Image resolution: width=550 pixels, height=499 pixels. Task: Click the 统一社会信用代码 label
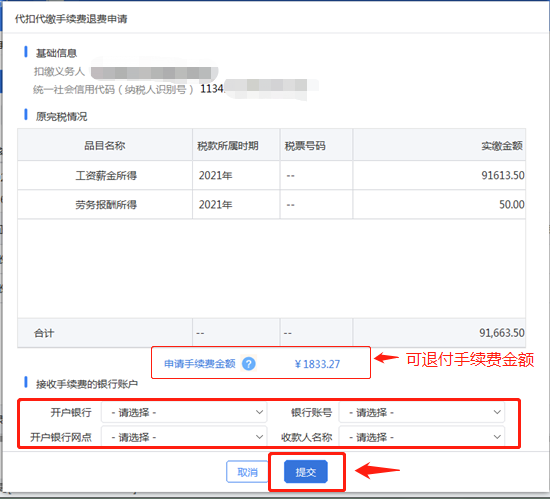[113, 90]
